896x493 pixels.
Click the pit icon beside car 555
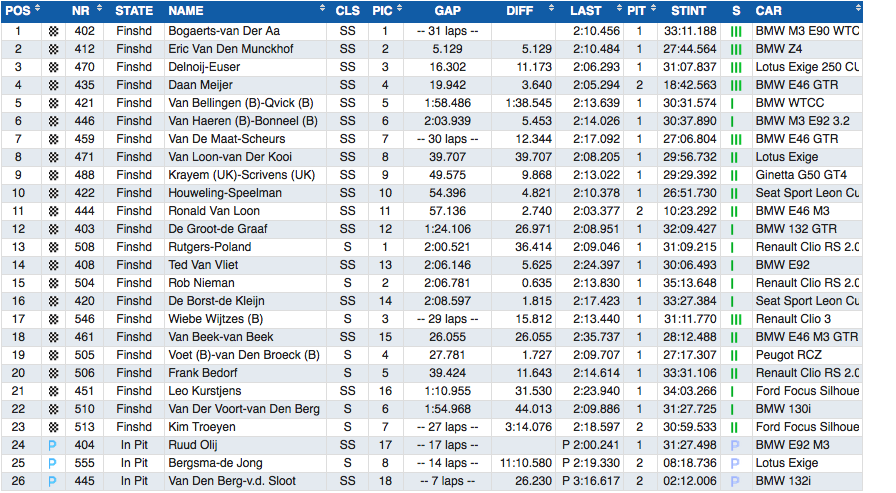[53, 463]
